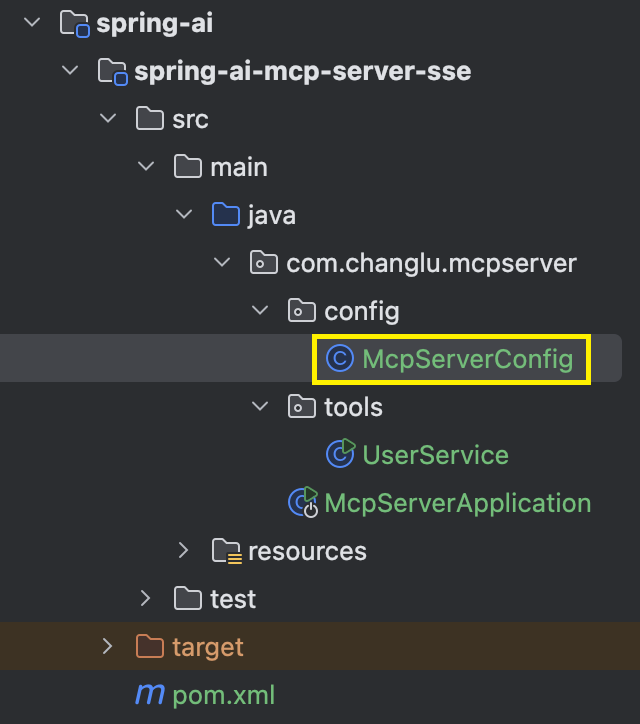Click the com.changlu.mcpserver package icon

click(264, 263)
